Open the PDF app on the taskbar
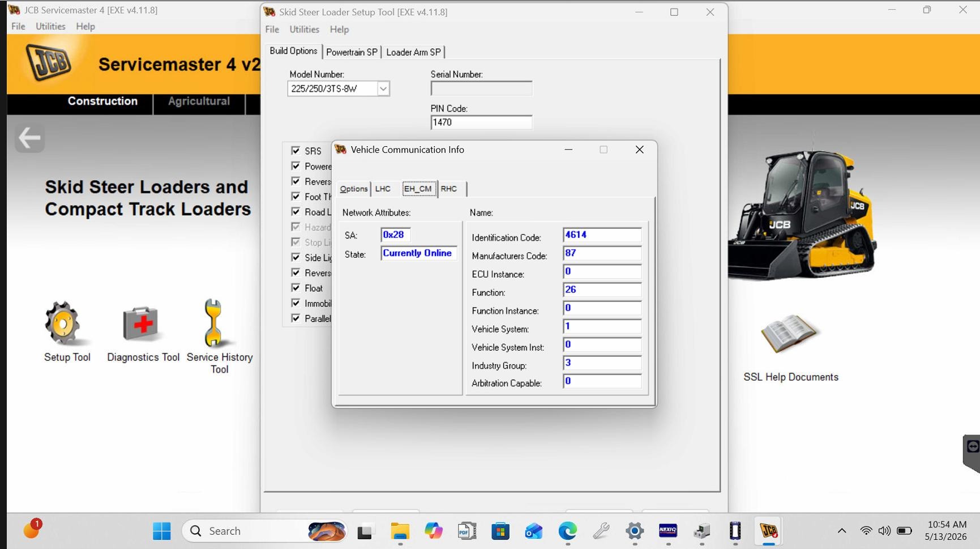This screenshot has width=980, height=549. click(x=467, y=531)
